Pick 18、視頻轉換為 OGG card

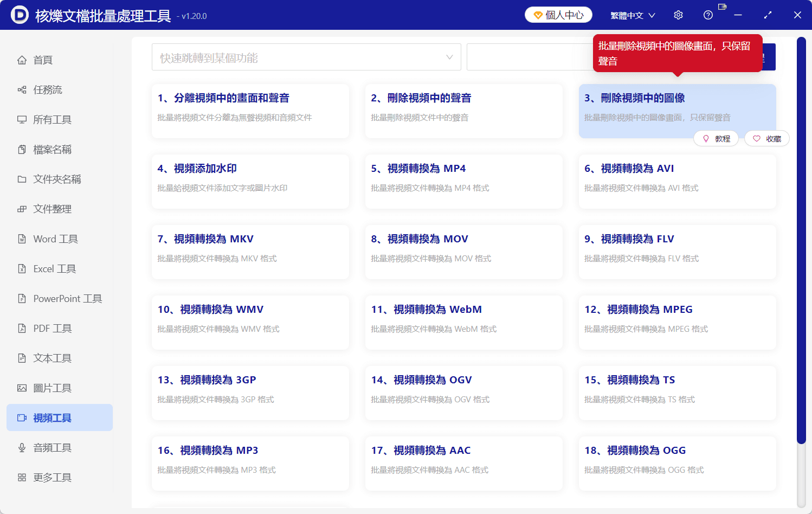click(x=678, y=464)
